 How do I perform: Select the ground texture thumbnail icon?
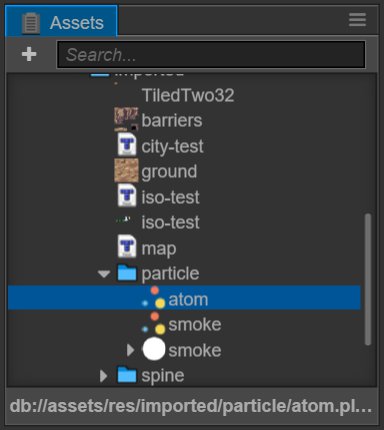126,170
